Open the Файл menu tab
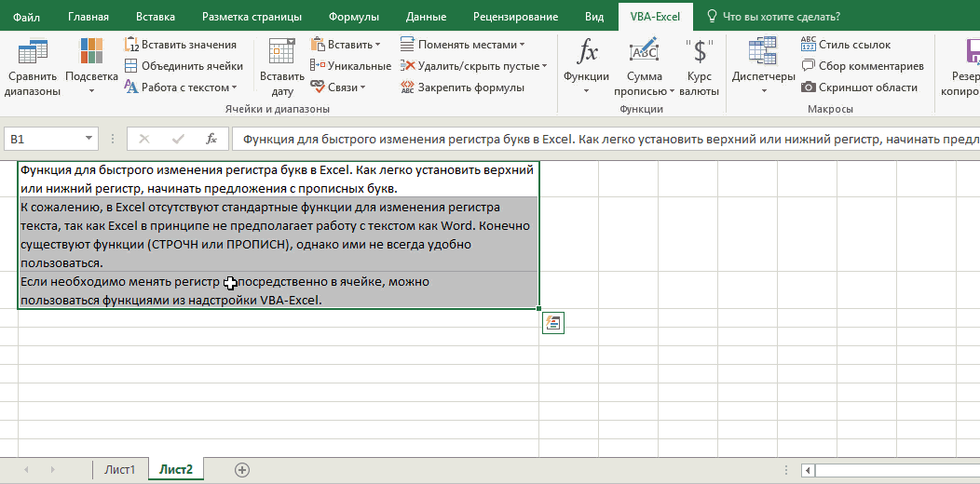This screenshot has width=980, height=484. click(26, 17)
